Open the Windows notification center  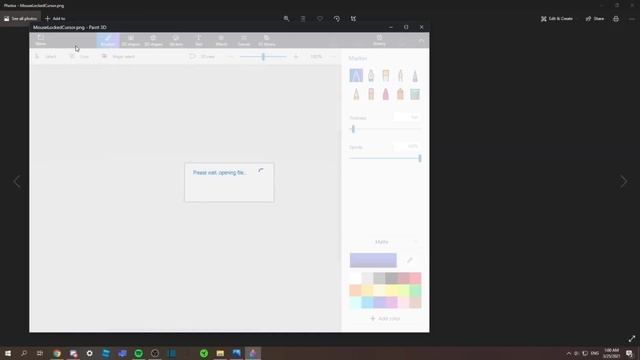coord(629,353)
